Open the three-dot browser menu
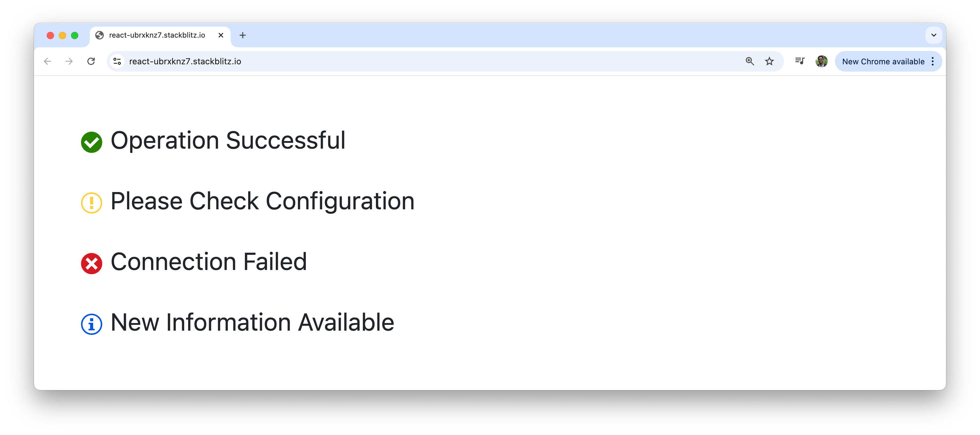 pyautogui.click(x=933, y=61)
